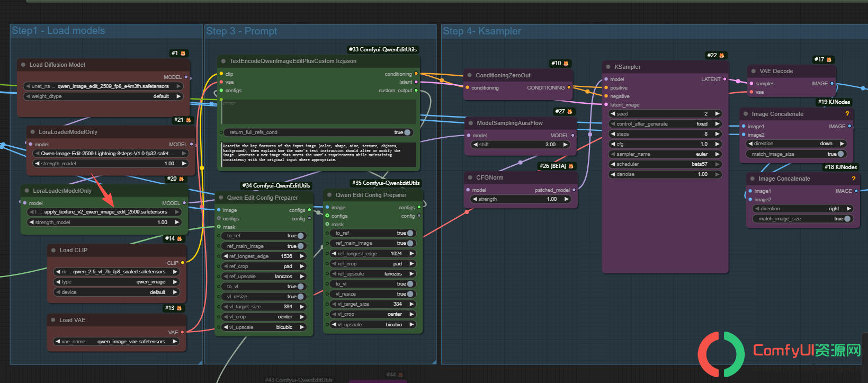
Task: Click the 'Step 4- Ksampler' group title
Action: tap(482, 31)
